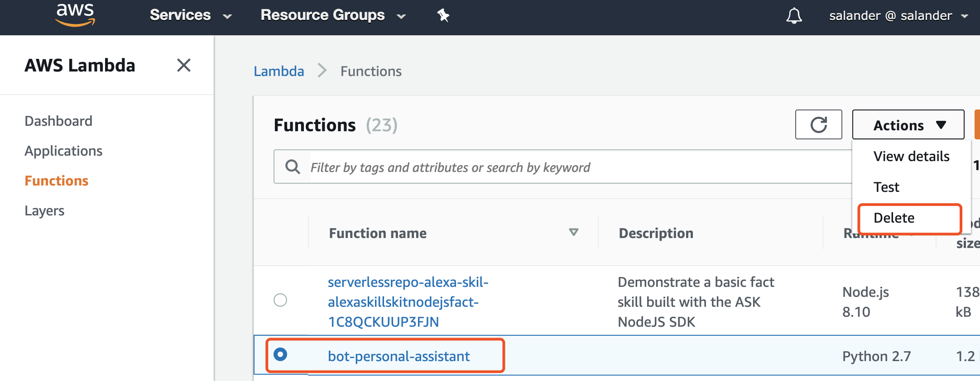Click the Node.js 8.10 runtime cell

tap(865, 302)
